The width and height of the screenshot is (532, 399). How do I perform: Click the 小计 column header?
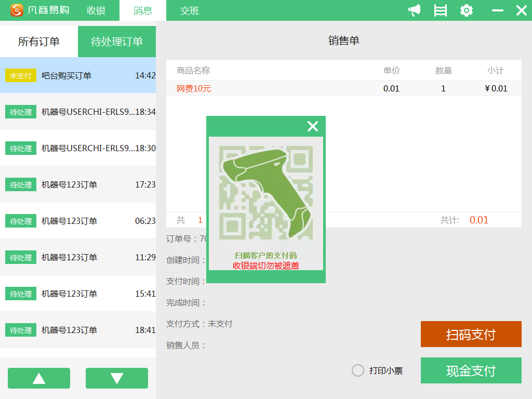pyautogui.click(x=495, y=70)
